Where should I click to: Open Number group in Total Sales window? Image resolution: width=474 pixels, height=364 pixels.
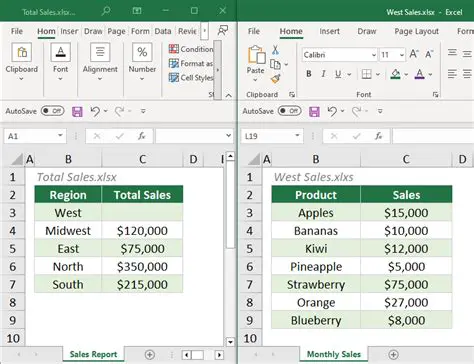[142, 62]
